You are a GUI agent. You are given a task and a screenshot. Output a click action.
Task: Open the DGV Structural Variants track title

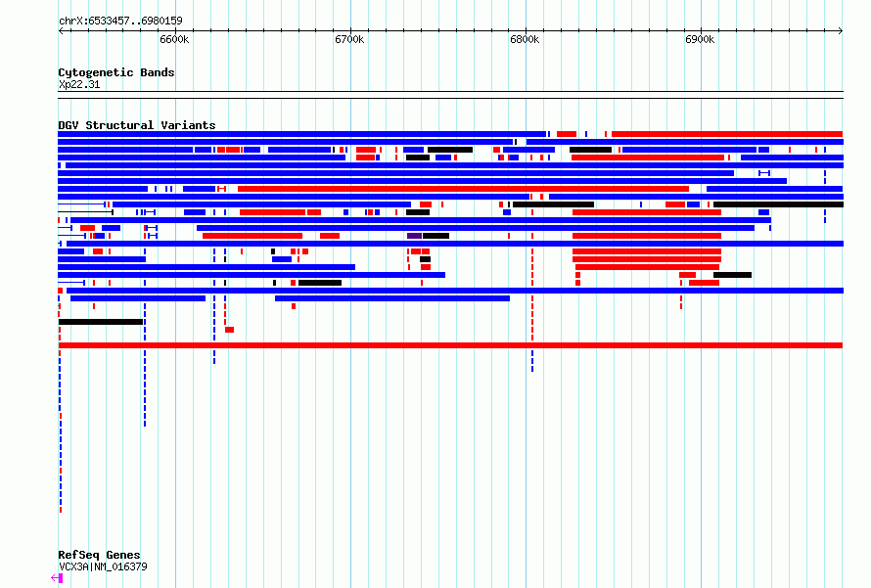click(137, 125)
